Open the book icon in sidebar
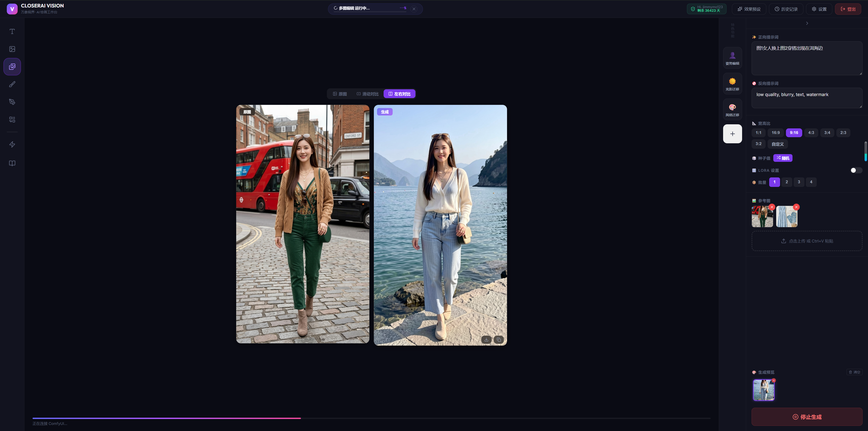Image resolution: width=868 pixels, height=431 pixels. [x=12, y=163]
